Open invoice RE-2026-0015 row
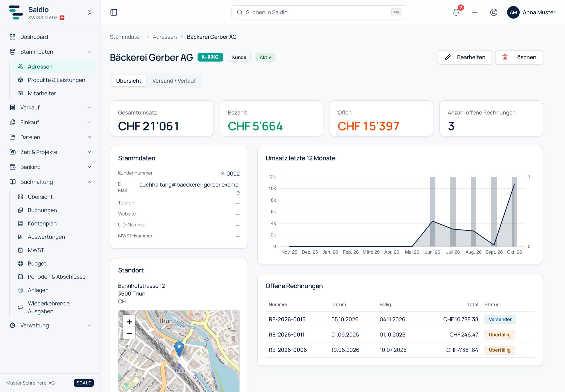The width and height of the screenshot is (565, 392). point(400,319)
